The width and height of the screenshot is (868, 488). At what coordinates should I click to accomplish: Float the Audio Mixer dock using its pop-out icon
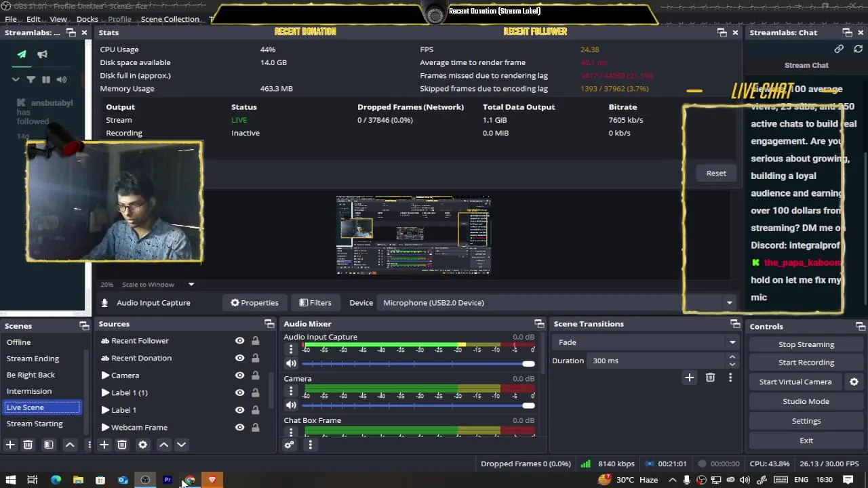[x=539, y=324]
